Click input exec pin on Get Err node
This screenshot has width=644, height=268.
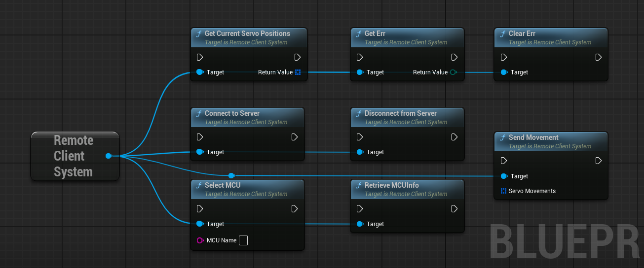(359, 57)
